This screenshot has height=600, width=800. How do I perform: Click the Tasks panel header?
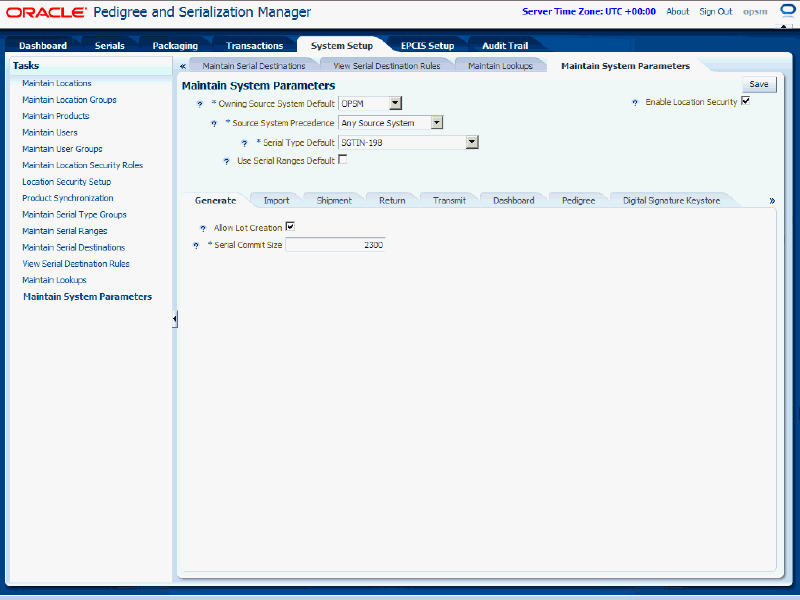[x=91, y=65]
